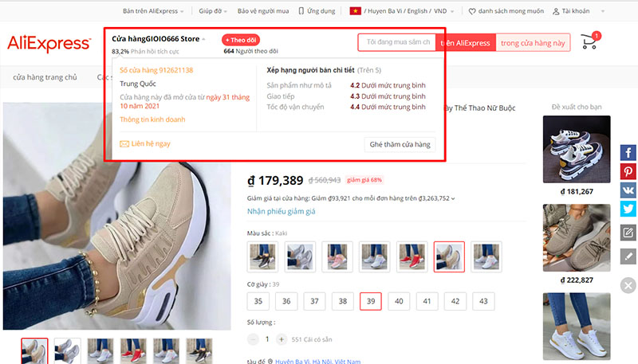Select shoe size 35
The width and height of the screenshot is (638, 364).
coord(258,301)
